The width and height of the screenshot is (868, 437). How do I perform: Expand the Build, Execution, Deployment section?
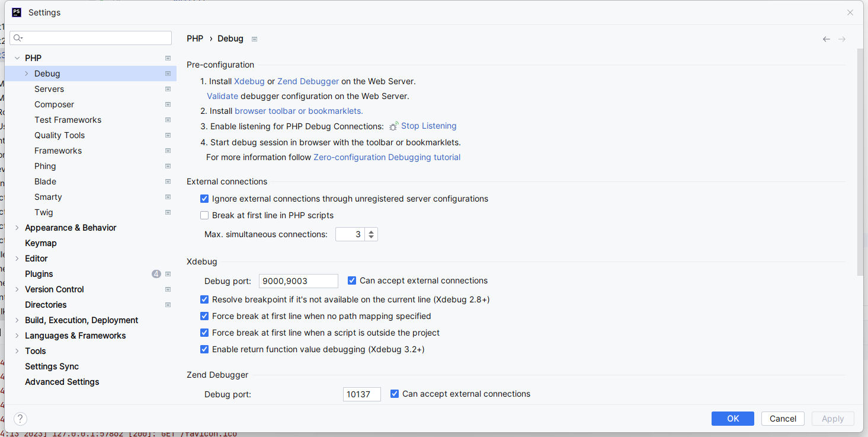(x=16, y=320)
